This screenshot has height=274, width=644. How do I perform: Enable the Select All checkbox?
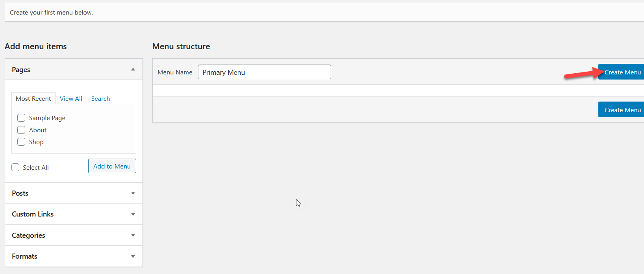[15, 167]
